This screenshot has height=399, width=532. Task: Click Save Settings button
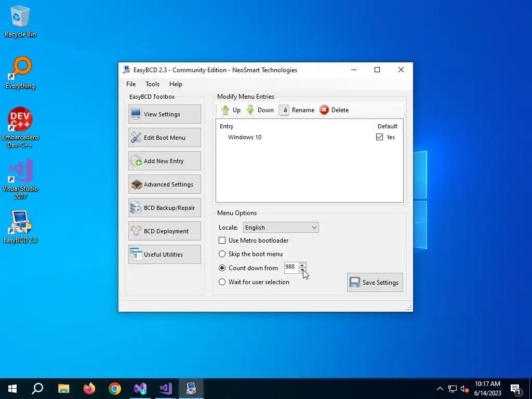pos(375,282)
